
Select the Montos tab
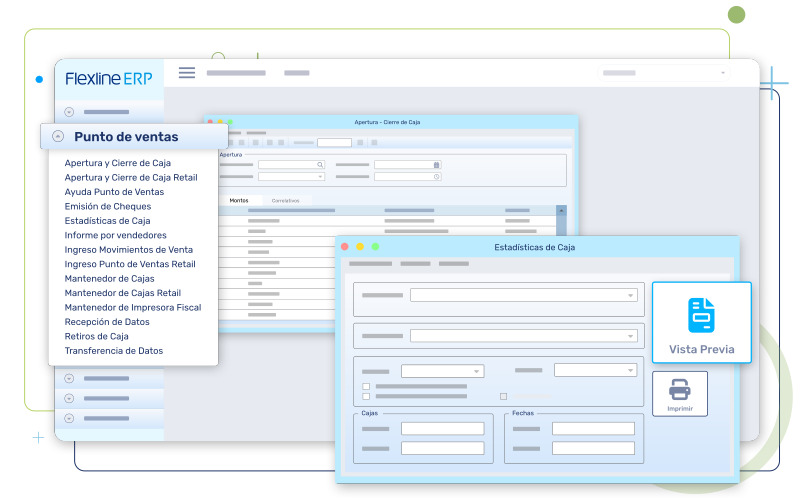click(x=239, y=200)
